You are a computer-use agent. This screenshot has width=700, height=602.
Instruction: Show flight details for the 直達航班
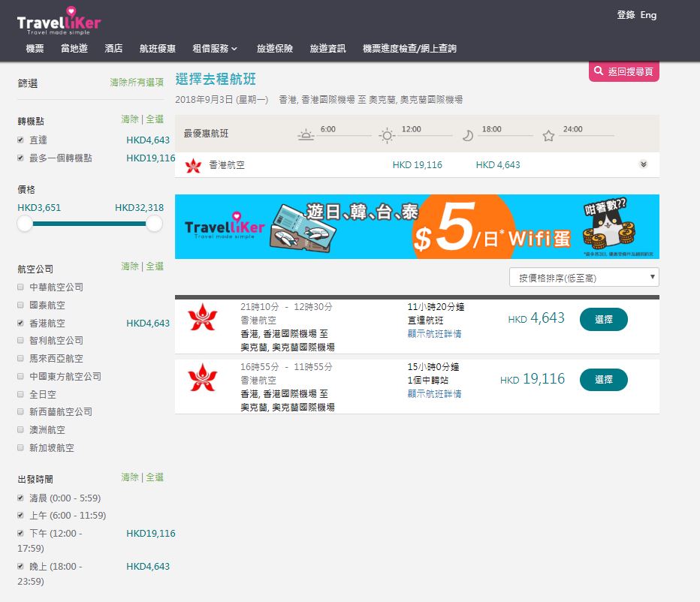click(x=434, y=334)
